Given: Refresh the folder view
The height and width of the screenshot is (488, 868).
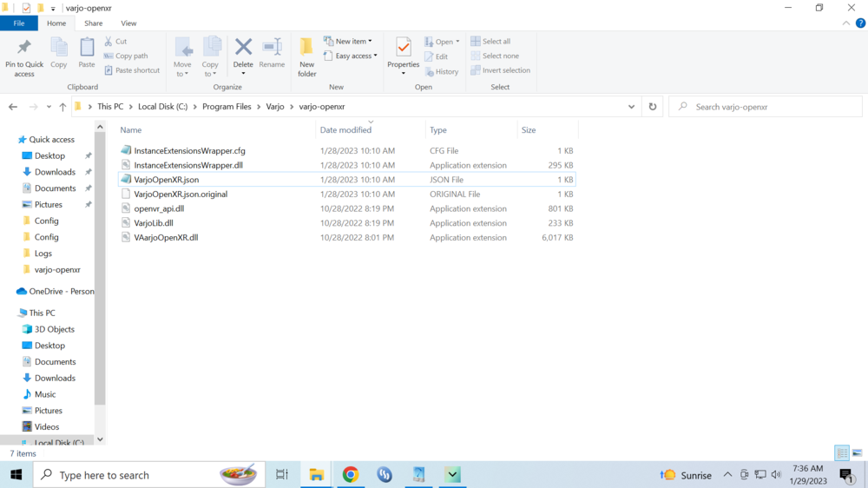Looking at the screenshot, I should point(653,107).
